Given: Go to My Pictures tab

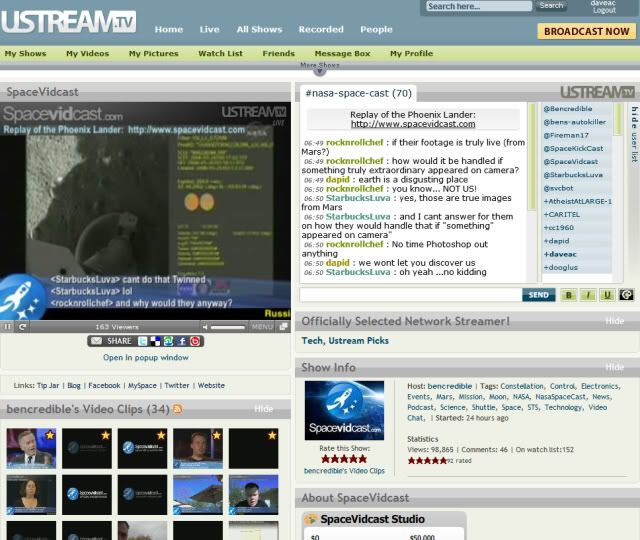Looking at the screenshot, I should (x=153, y=53).
